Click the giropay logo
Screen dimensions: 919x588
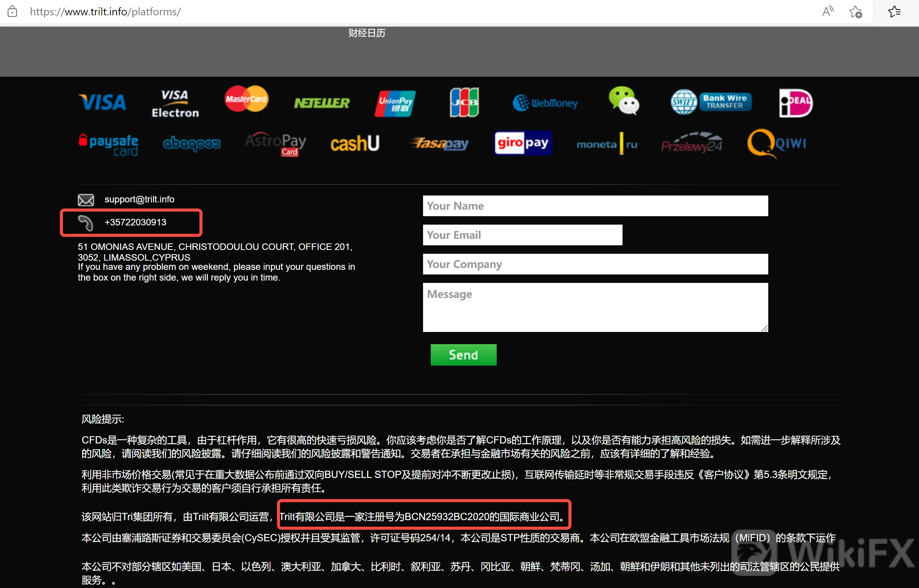tap(523, 143)
